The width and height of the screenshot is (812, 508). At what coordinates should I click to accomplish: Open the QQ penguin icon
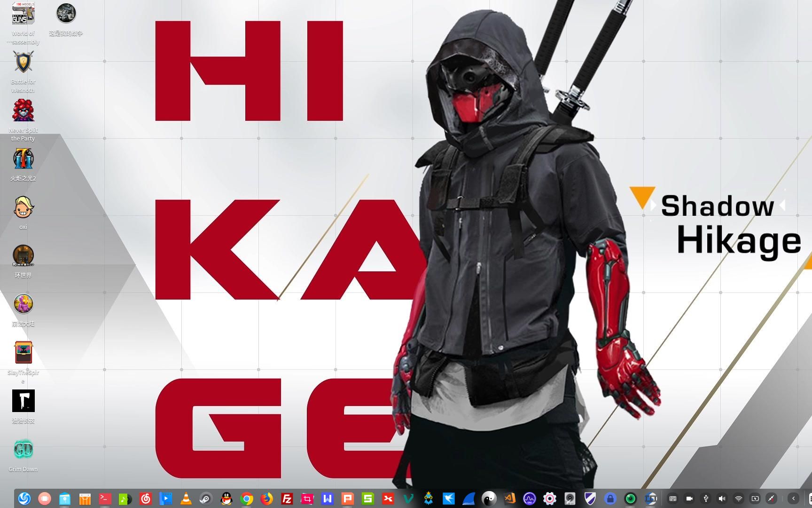(x=226, y=498)
